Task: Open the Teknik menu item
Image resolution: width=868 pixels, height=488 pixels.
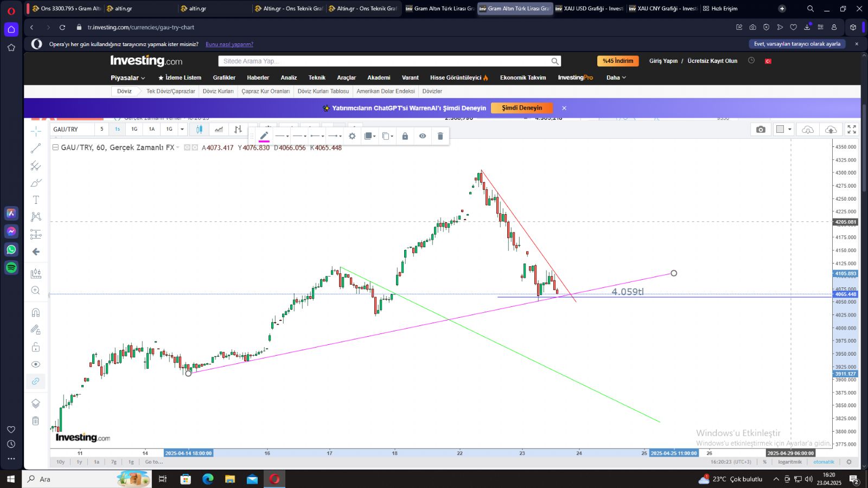Action: [x=317, y=78]
